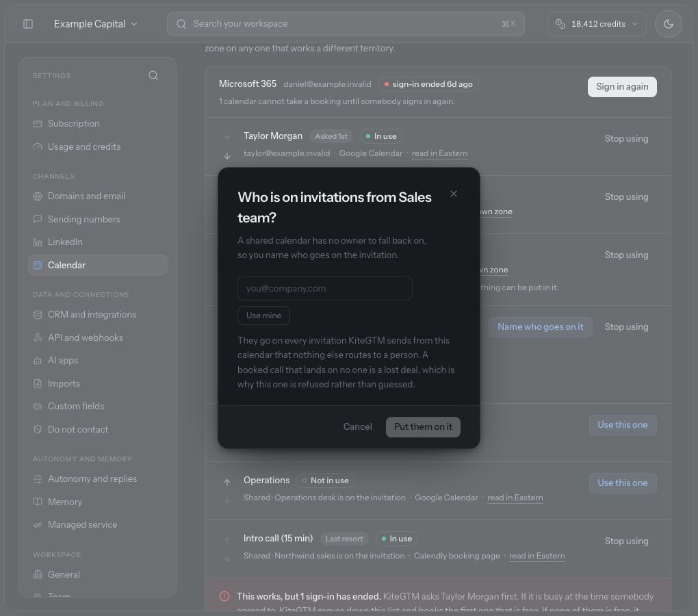
Task: Click the CRM and integrations icon
Action: click(x=38, y=315)
